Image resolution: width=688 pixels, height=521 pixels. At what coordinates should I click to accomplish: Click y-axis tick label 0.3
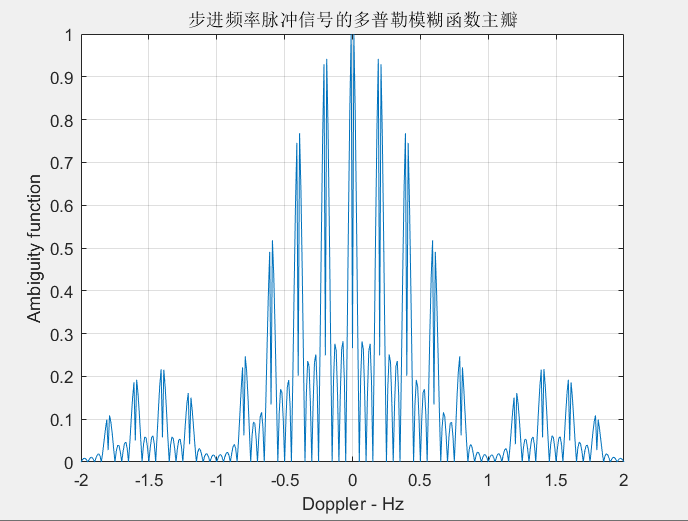pos(62,334)
